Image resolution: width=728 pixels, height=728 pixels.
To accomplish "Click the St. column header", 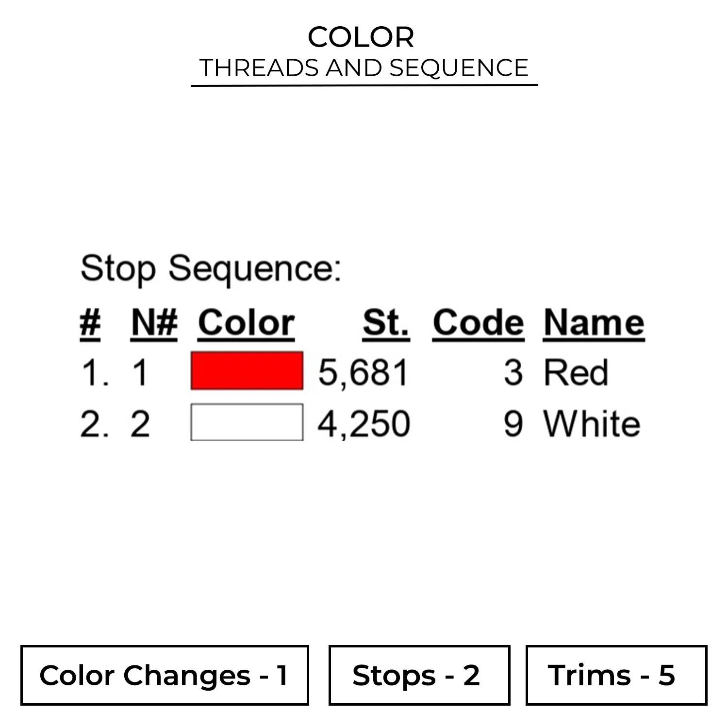I will (386, 323).
